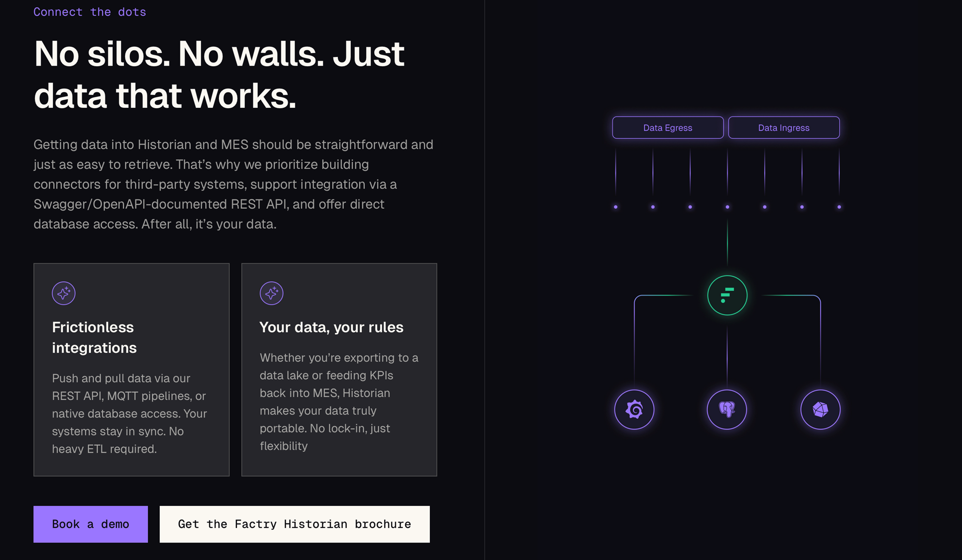The image size is (962, 560).
Task: Open the Get the Factry Historian brochure button
Action: pos(295,524)
